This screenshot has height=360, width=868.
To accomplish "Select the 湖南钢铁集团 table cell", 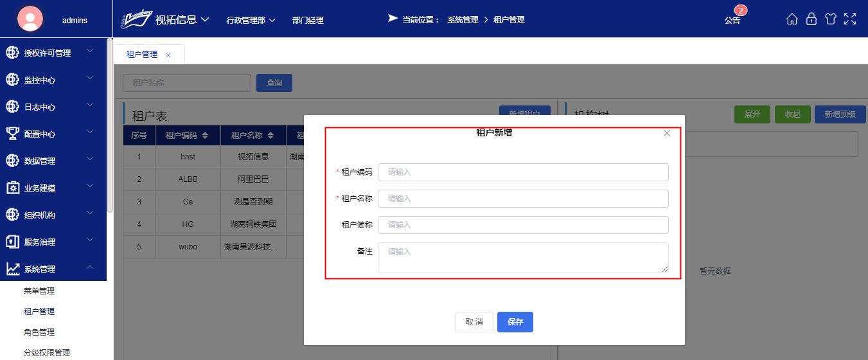I will pos(253,224).
